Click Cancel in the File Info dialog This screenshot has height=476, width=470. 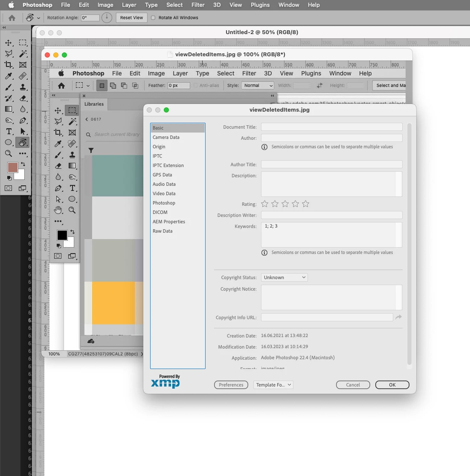[353, 385]
